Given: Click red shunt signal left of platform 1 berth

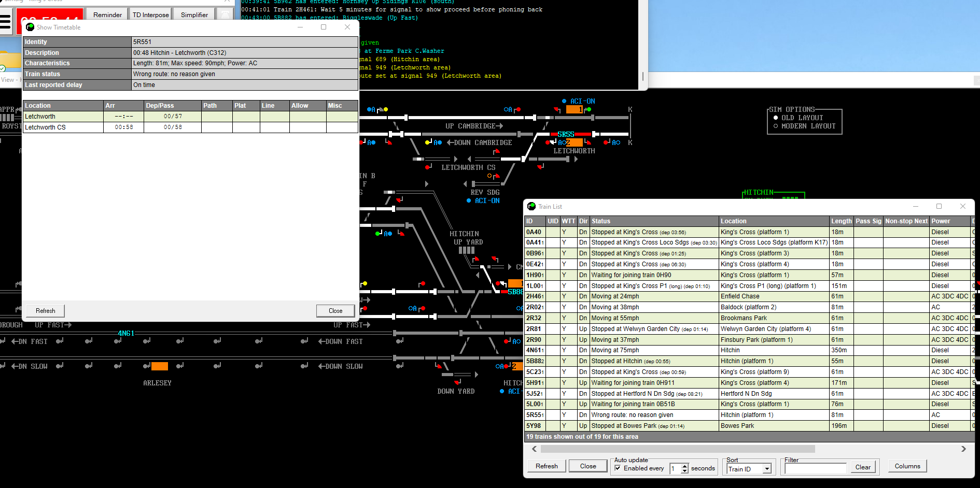Looking at the screenshot, I should [x=557, y=110].
